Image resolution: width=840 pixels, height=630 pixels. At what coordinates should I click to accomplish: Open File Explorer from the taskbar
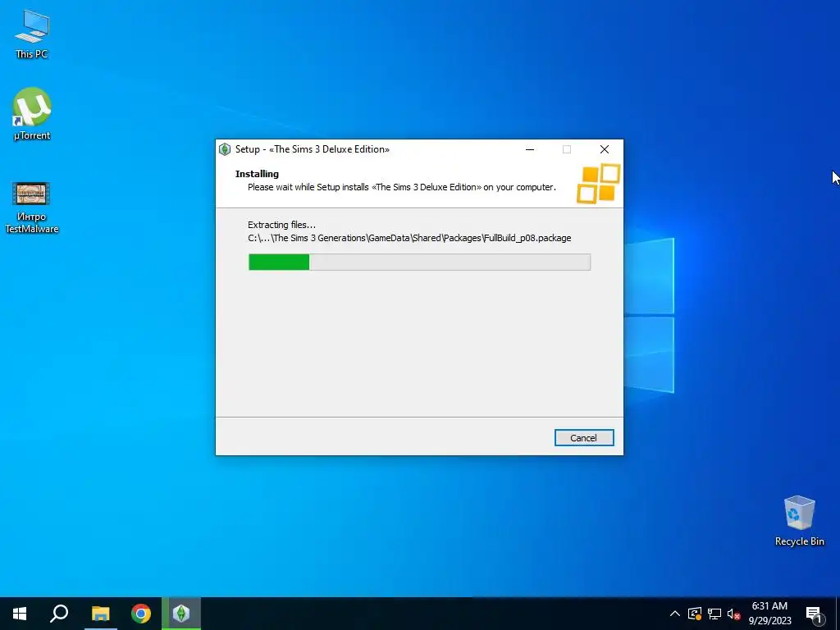100,614
